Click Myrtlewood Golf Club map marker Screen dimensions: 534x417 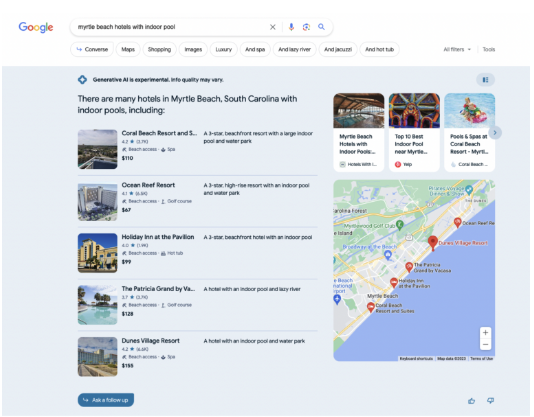click(x=400, y=225)
